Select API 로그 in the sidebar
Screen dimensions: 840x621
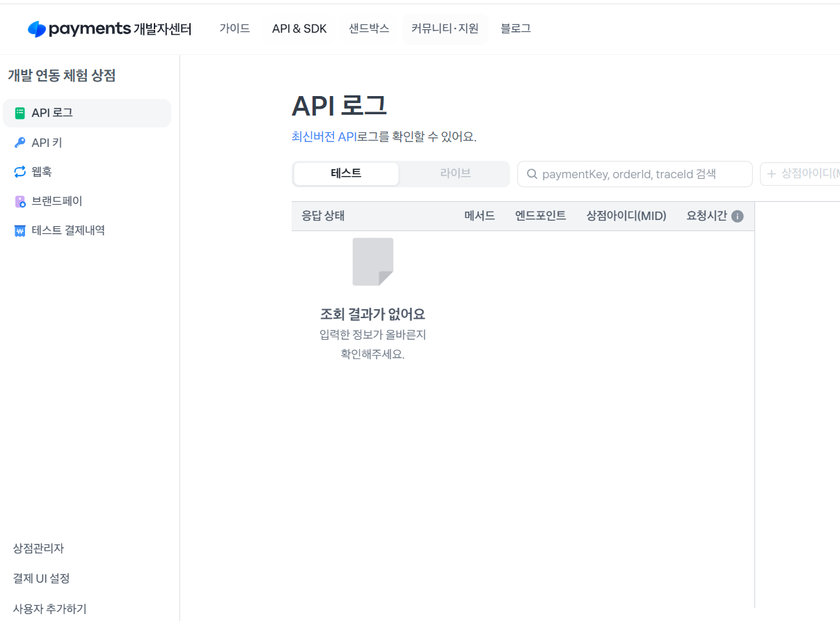87,113
